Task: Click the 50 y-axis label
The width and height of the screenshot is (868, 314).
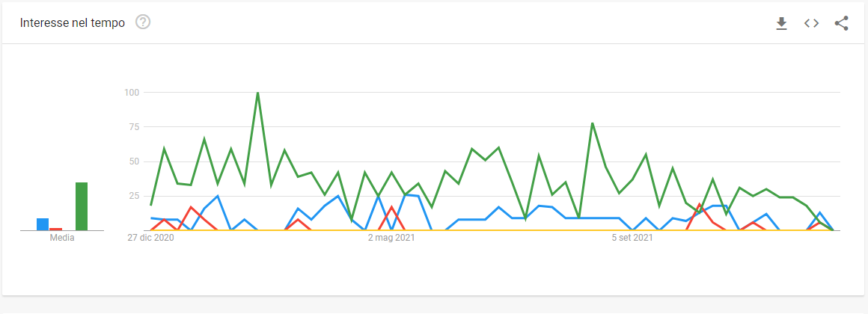Action: pyautogui.click(x=135, y=161)
